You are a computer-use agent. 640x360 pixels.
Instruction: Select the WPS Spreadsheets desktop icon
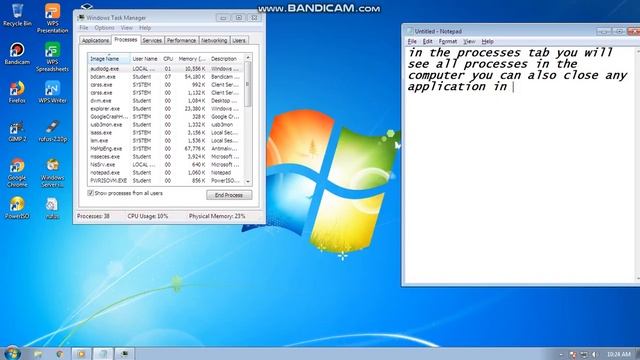[52, 57]
